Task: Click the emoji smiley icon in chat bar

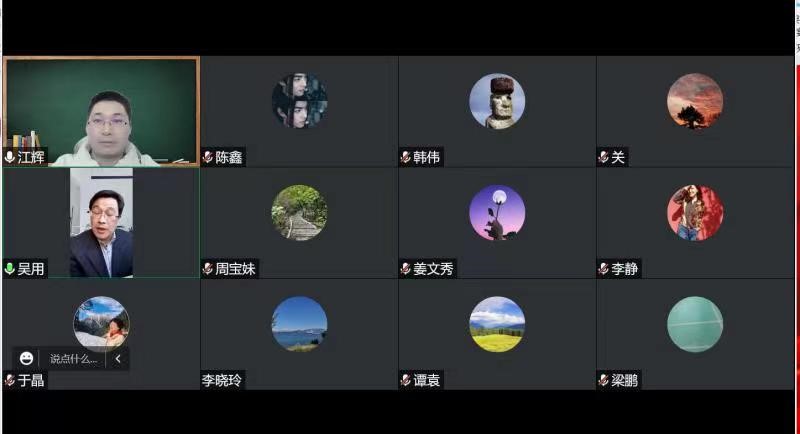Action: click(x=27, y=359)
